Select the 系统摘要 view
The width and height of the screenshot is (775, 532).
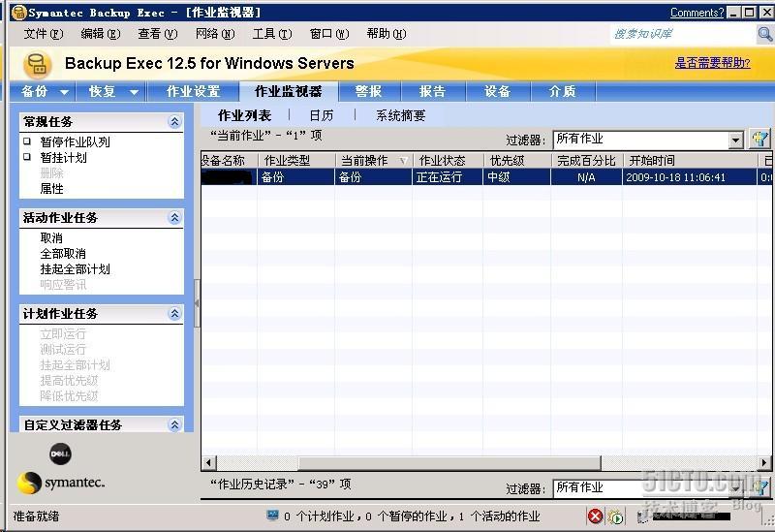coord(401,115)
